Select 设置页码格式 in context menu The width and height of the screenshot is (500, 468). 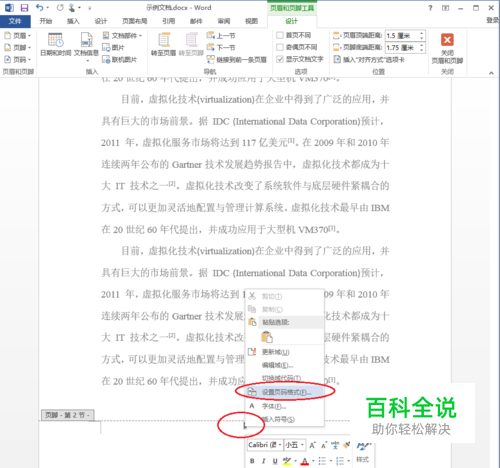[x=285, y=392]
